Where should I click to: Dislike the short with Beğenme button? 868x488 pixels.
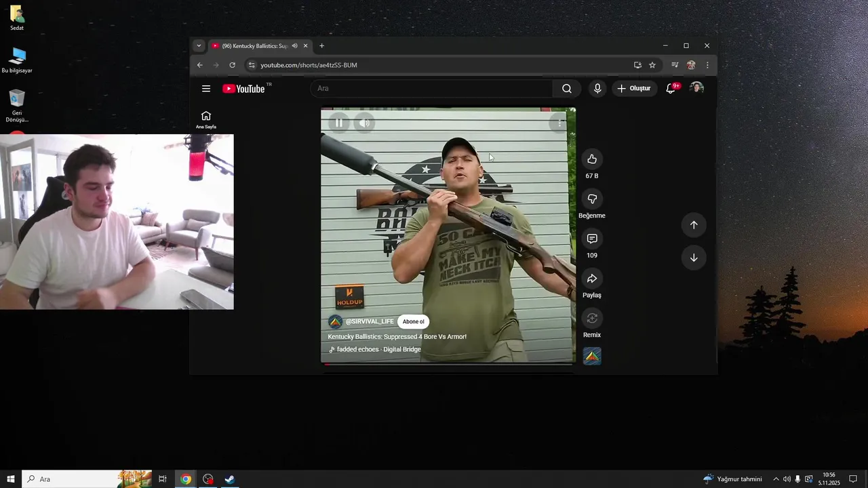pyautogui.click(x=592, y=199)
